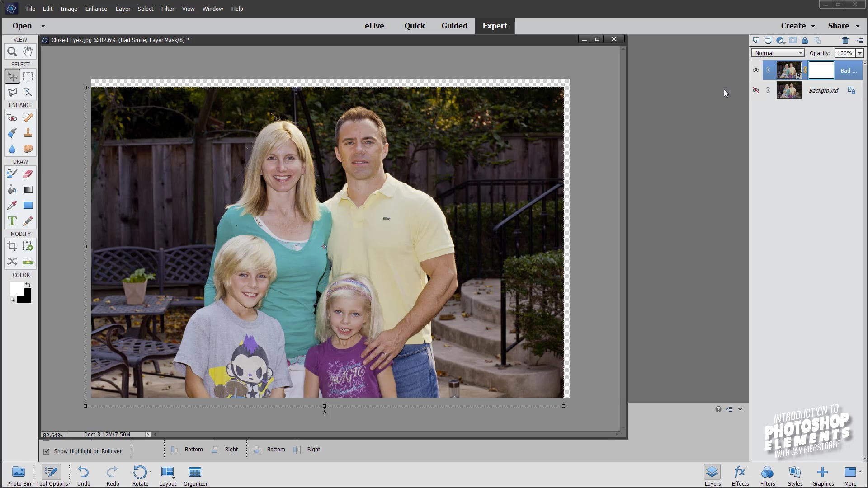Activate the Crop tool
Screen dimensions: 868x488
coord(12,246)
